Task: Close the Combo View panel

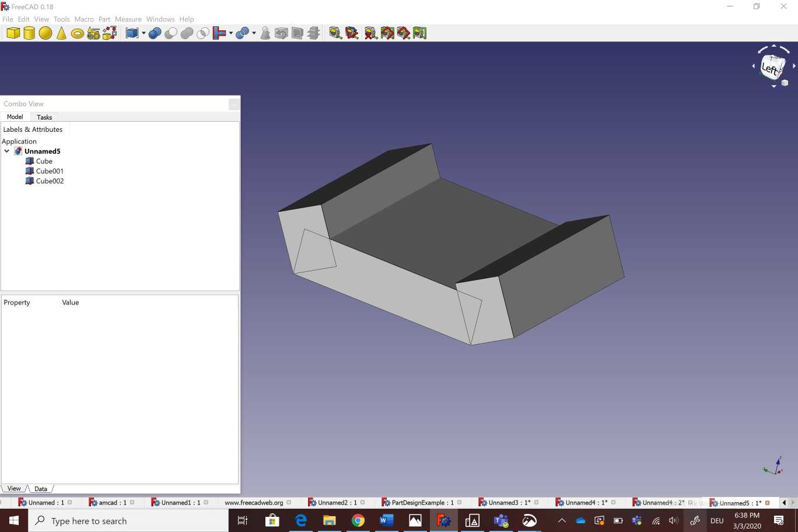Action: [x=234, y=104]
